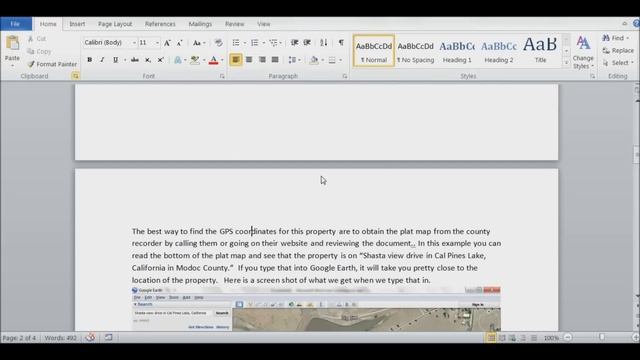640x360 pixels.
Task: Click the Paste clipboard icon
Action: (x=12, y=43)
